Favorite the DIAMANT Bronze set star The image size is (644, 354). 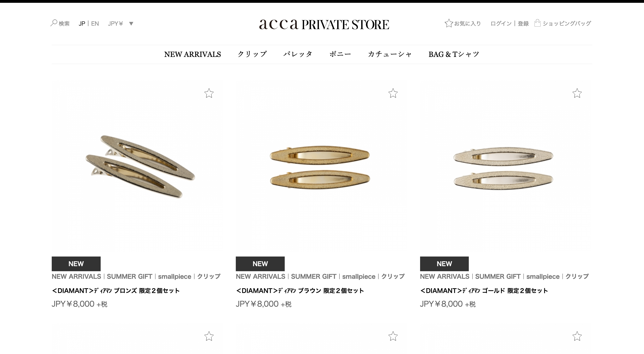[209, 93]
